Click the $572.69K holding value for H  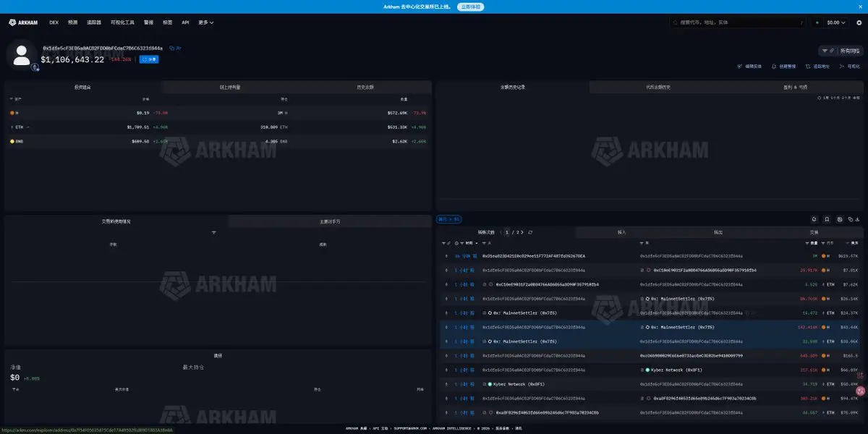[398, 113]
